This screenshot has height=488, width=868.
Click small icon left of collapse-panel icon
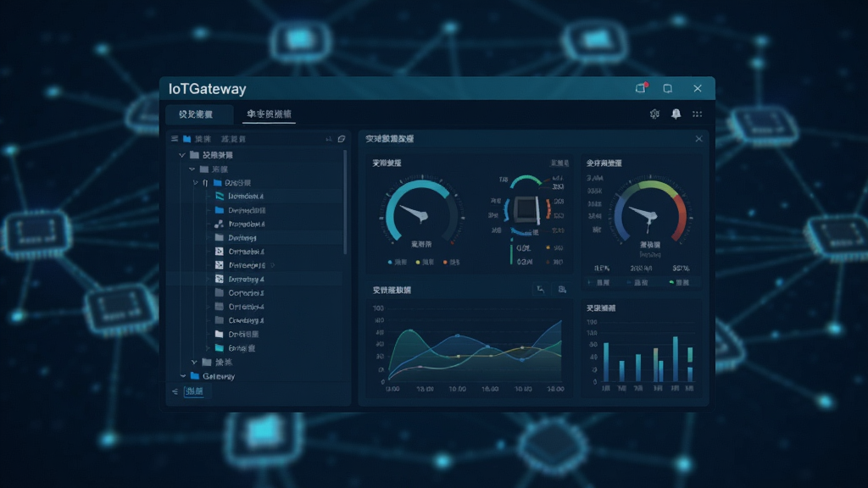(329, 139)
